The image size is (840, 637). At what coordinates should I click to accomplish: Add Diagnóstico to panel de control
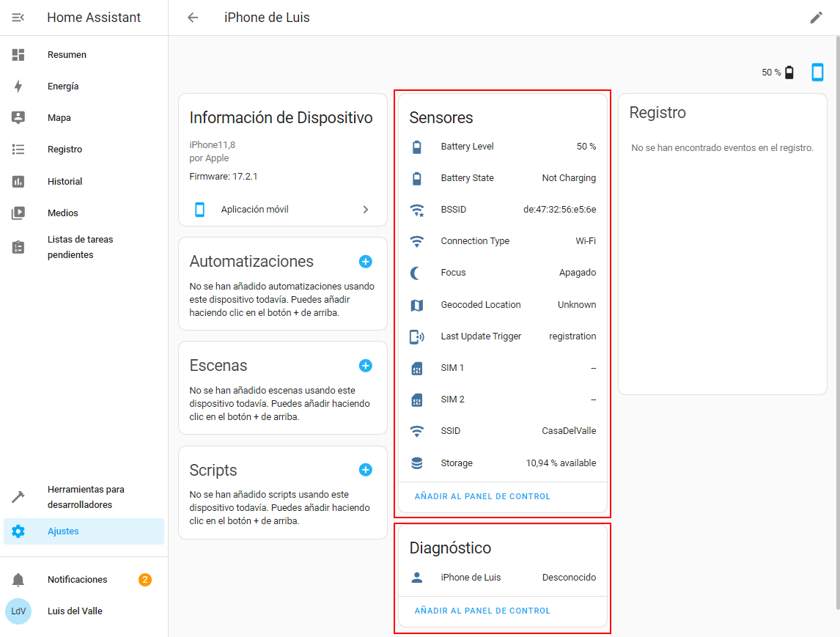482,611
